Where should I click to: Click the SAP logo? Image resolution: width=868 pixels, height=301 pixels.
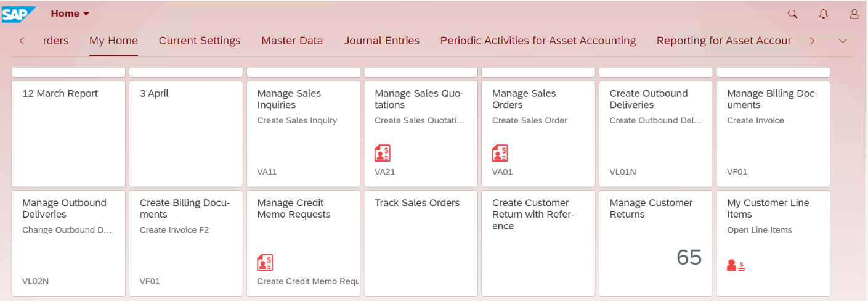tap(19, 14)
